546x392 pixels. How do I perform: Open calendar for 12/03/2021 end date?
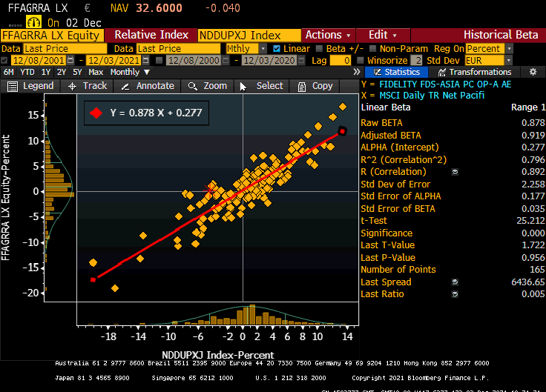pos(145,60)
